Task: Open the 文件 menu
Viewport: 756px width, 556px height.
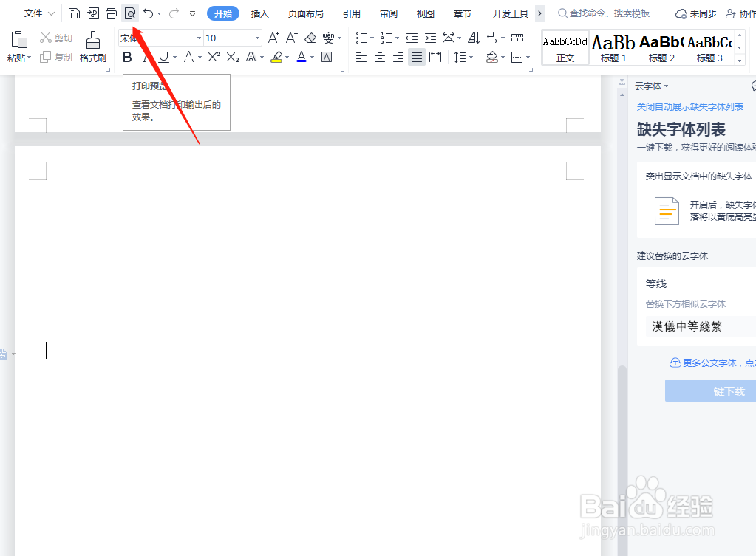Action: click(33, 13)
